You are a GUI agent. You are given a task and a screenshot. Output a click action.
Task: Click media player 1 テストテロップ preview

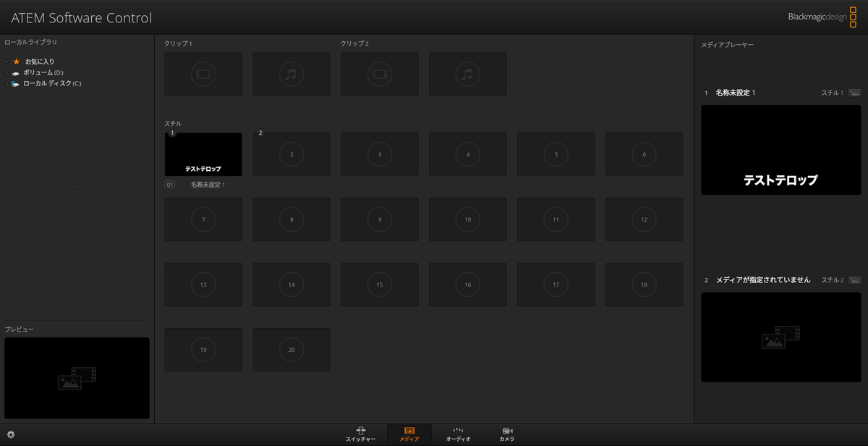(x=781, y=150)
